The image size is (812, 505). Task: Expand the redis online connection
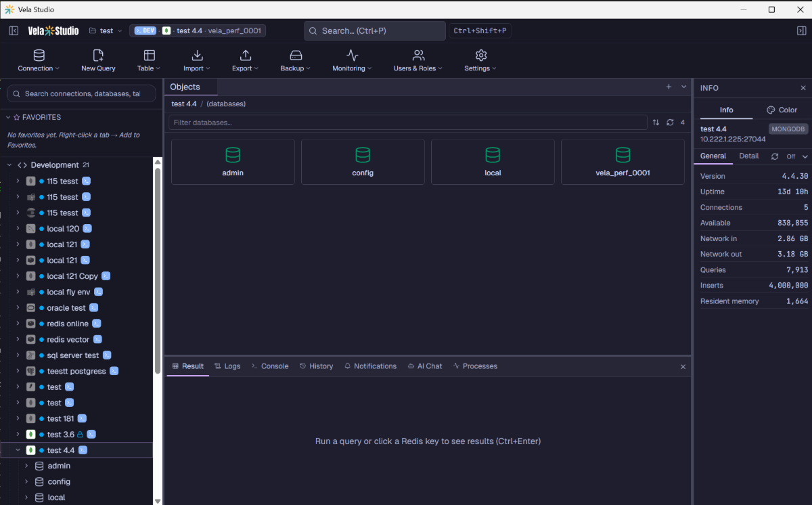click(18, 324)
